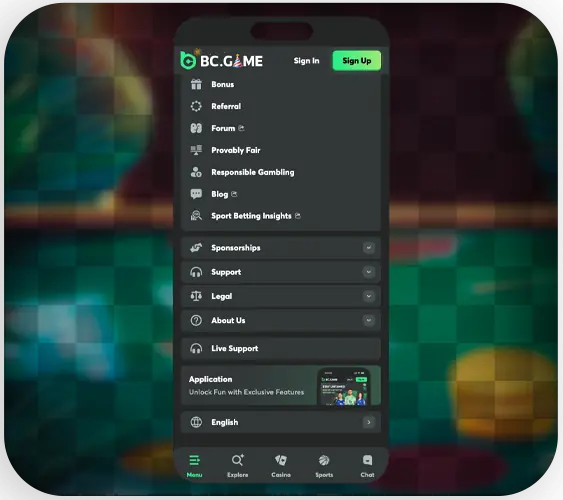Open the Blog link text

pyautogui.click(x=219, y=194)
